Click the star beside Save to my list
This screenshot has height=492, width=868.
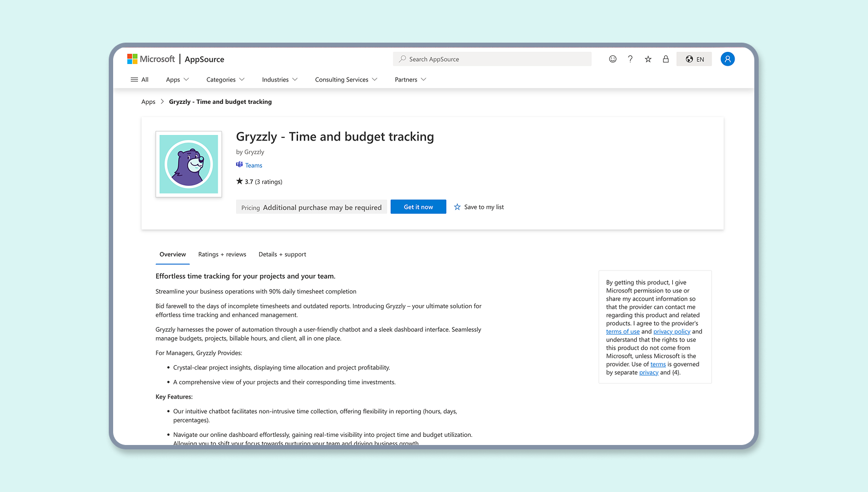pos(458,207)
